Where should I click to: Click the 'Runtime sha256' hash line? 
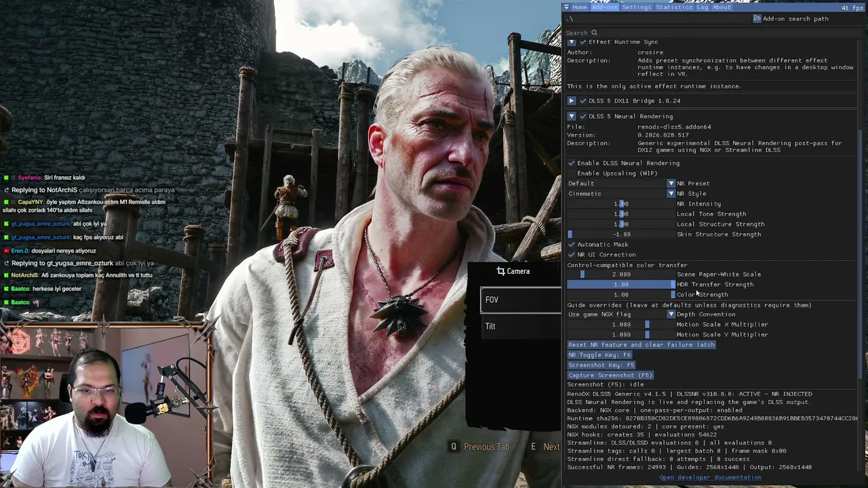713,418
